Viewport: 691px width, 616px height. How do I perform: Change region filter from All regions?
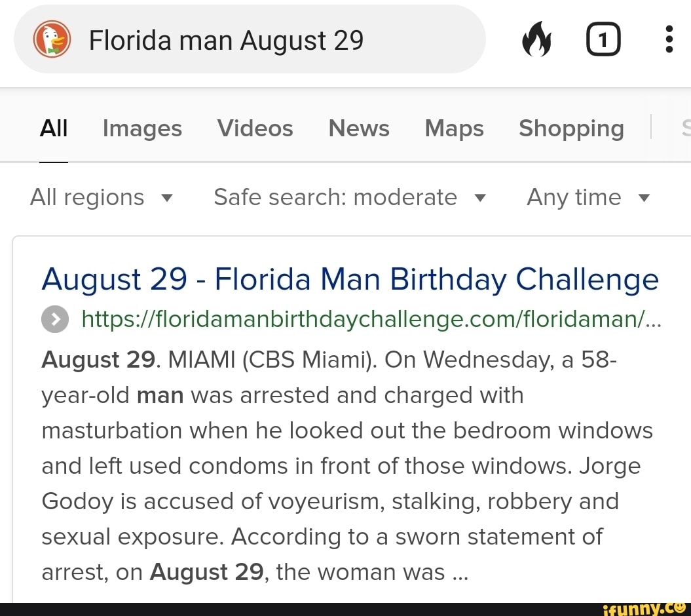(x=102, y=197)
